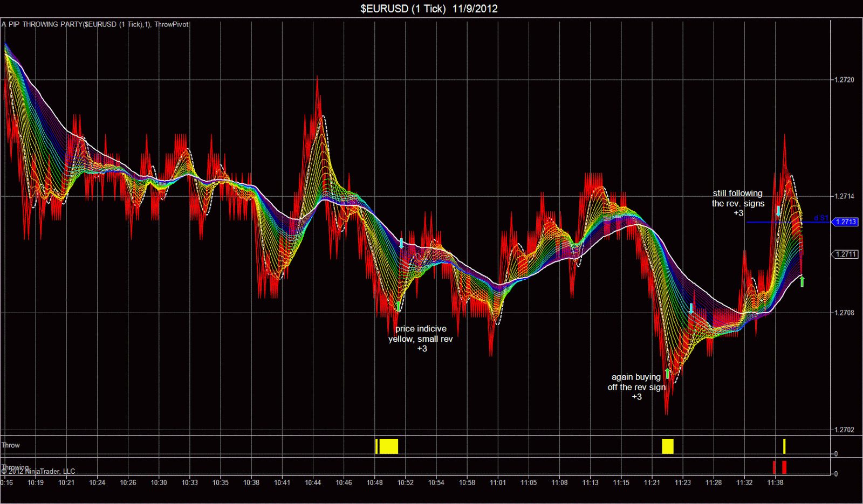863x504 pixels.
Task: Click the 1.2714 price axis label
Action: coord(845,196)
